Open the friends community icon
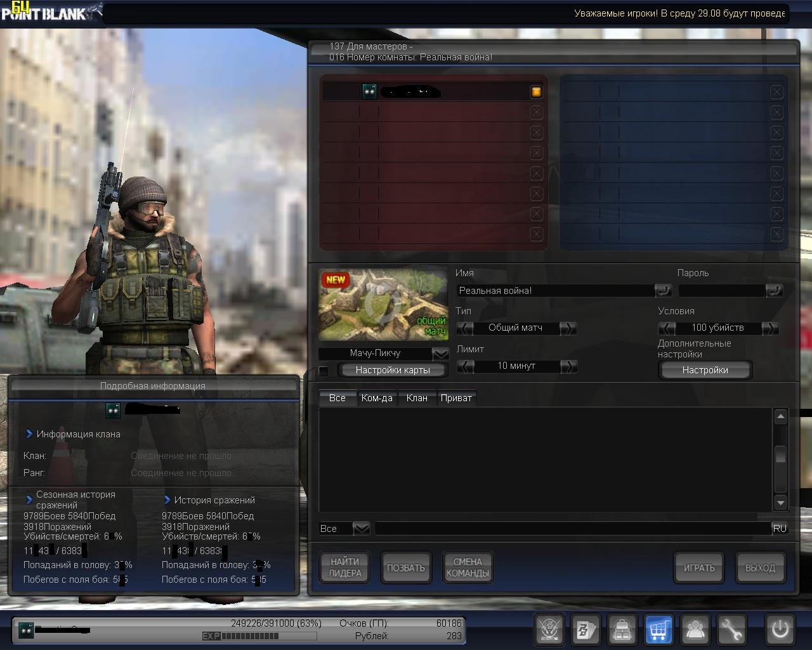The image size is (812, 650). click(x=696, y=630)
